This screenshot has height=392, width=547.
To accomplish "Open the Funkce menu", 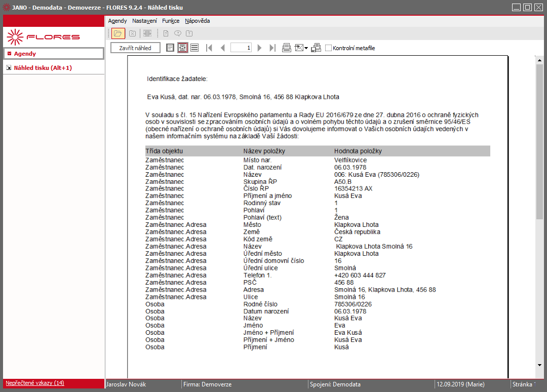I will (x=171, y=21).
